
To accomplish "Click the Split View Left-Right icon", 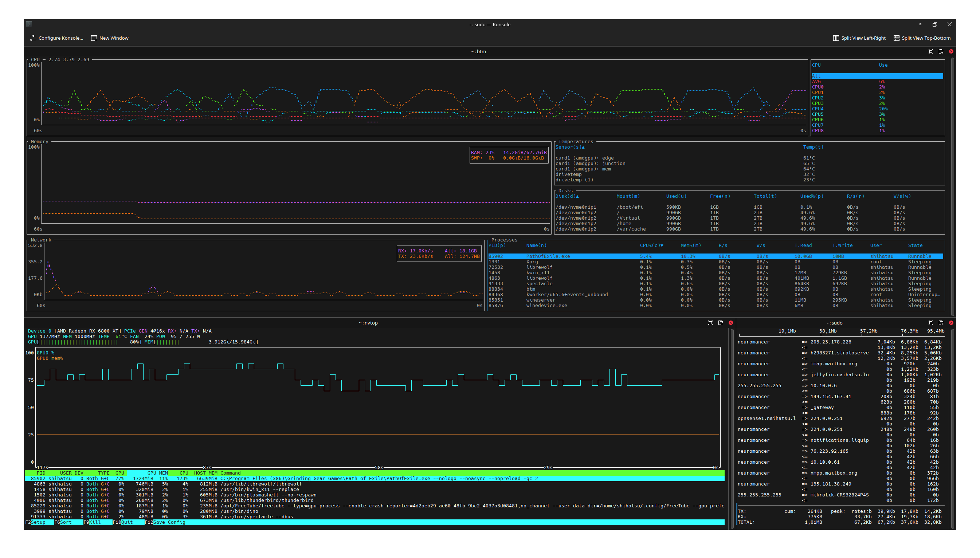I will click(836, 38).
